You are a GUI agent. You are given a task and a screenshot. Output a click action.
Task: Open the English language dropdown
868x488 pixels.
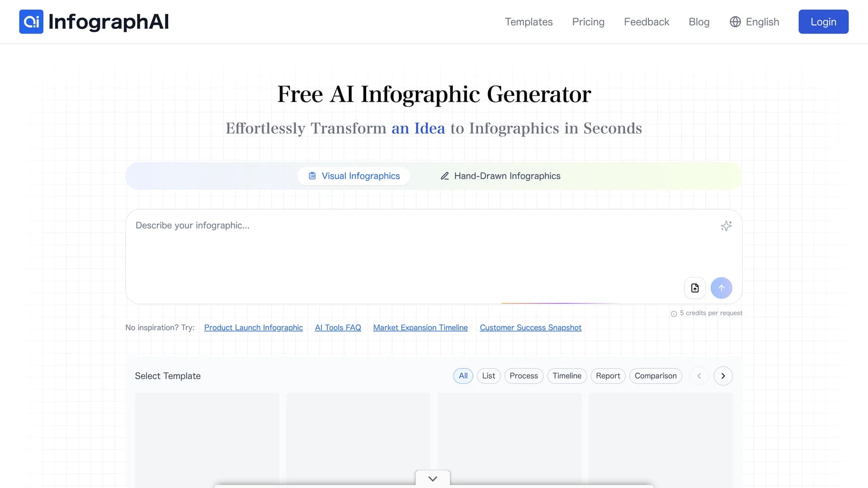coord(755,22)
